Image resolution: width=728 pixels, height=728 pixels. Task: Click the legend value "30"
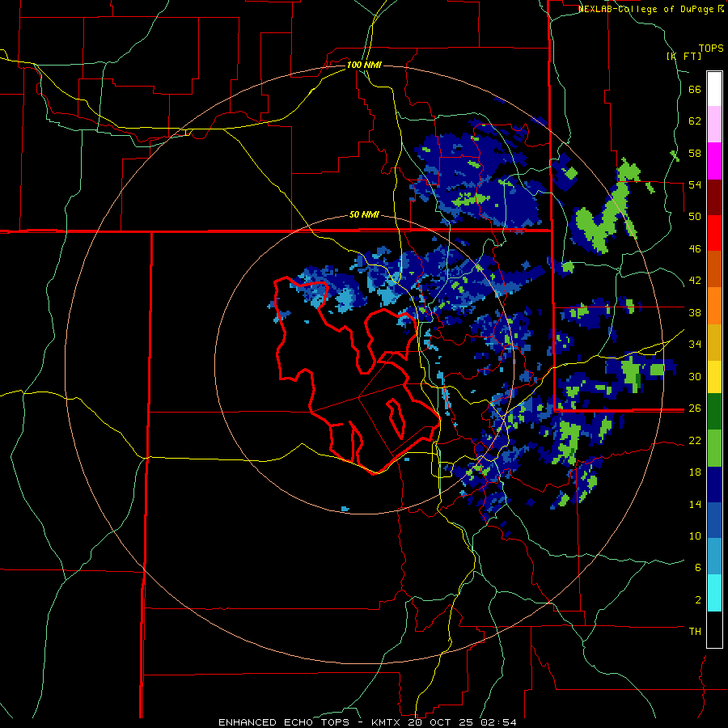tap(695, 376)
